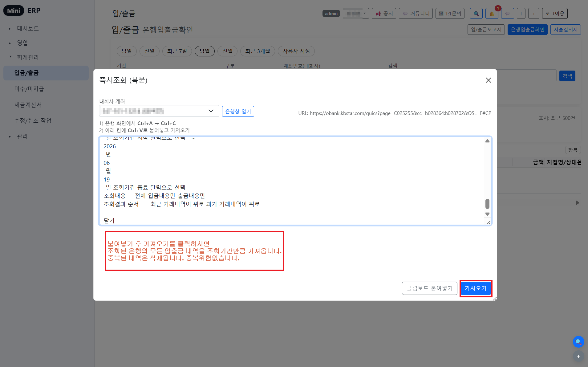Screen dimensions: 588x367
Task: Select the 전일 period filter
Action: (x=149, y=51)
